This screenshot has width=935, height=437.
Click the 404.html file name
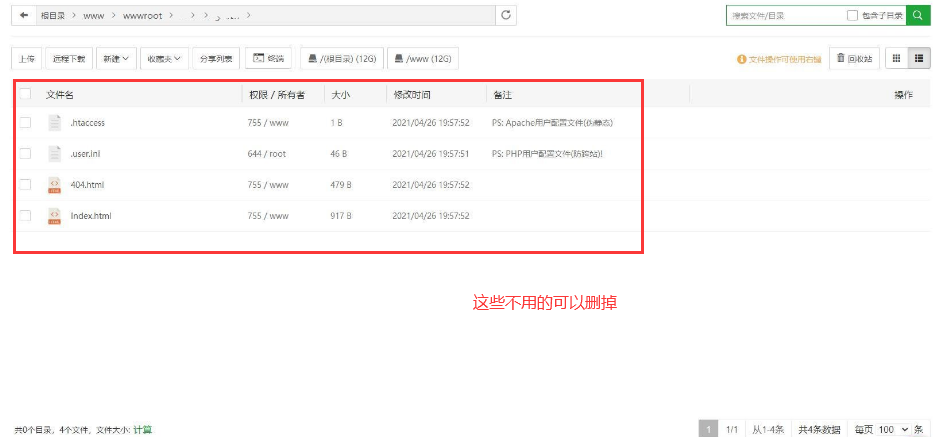87,185
